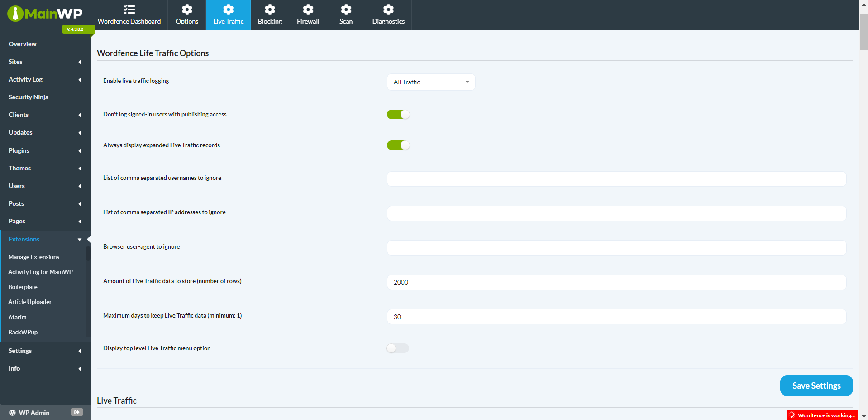
Task: Expand the Posts submenu arrow
Action: [x=80, y=204]
